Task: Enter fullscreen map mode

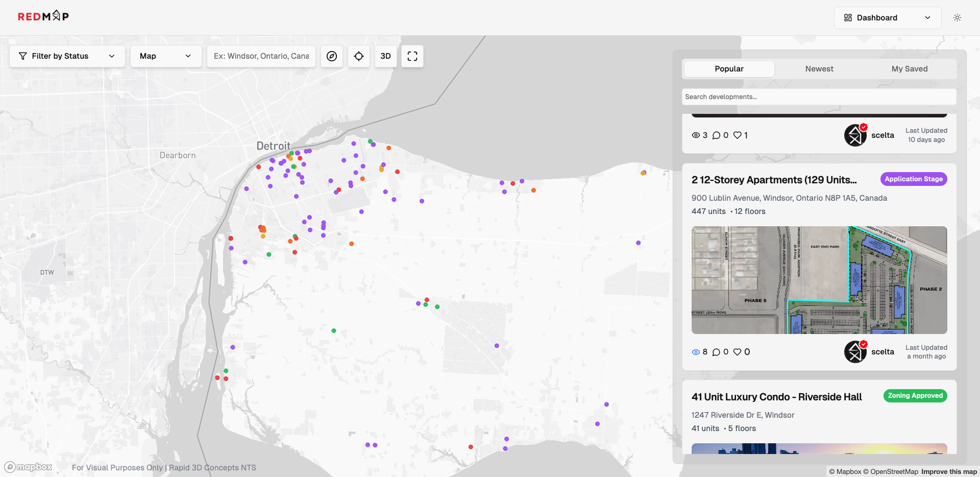Action: pos(412,56)
